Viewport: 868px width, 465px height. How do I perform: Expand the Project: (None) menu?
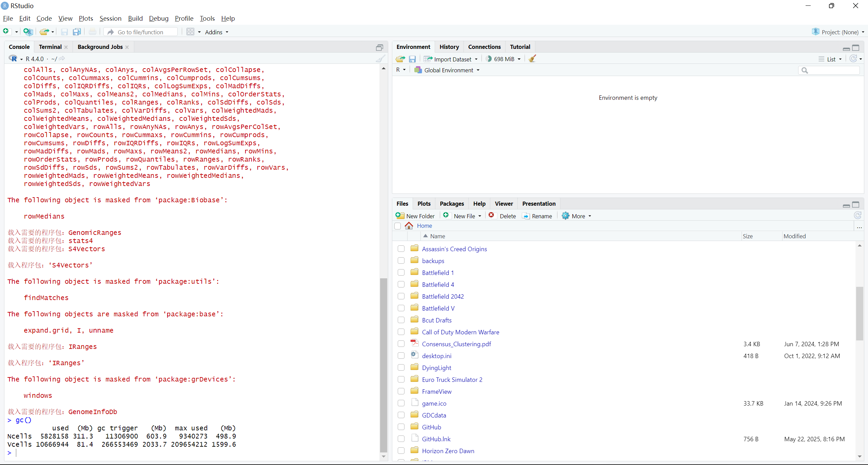pyautogui.click(x=838, y=32)
